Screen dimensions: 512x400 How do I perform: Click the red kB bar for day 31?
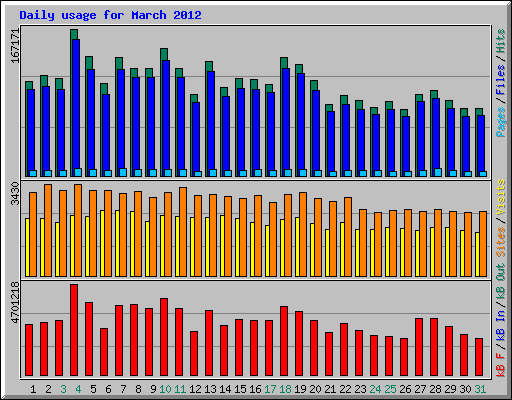pyautogui.click(x=479, y=357)
